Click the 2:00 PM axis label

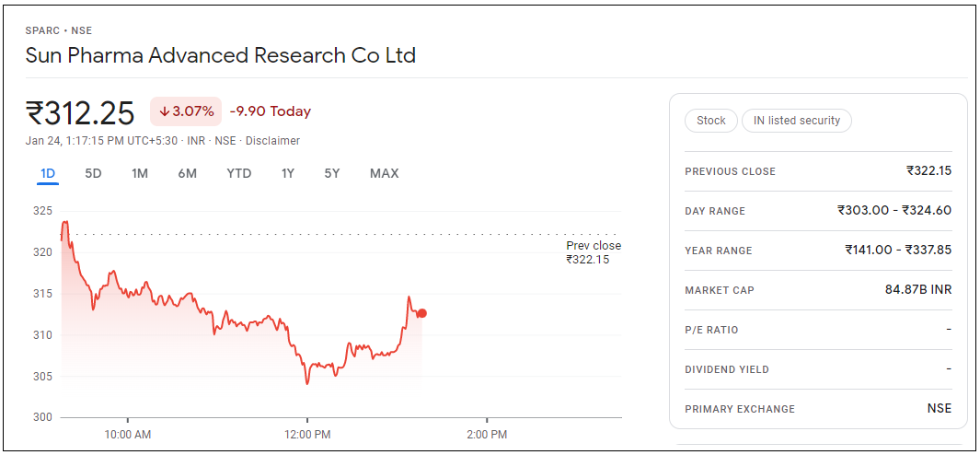click(488, 435)
